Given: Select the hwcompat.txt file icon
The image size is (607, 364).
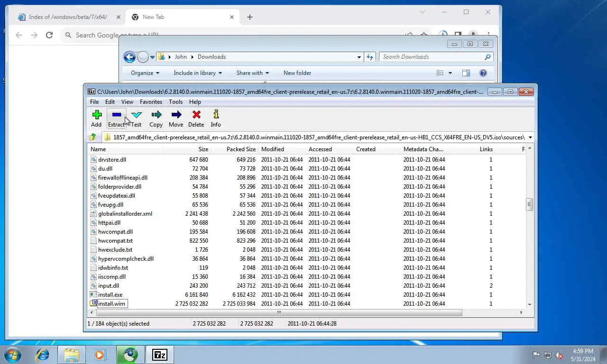Looking at the screenshot, I should click(93, 241).
